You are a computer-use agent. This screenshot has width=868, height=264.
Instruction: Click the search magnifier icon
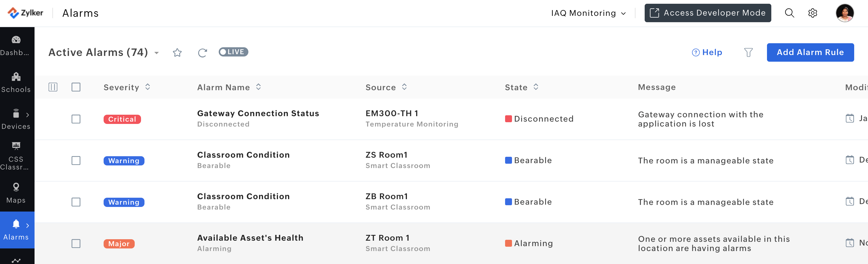click(x=789, y=13)
